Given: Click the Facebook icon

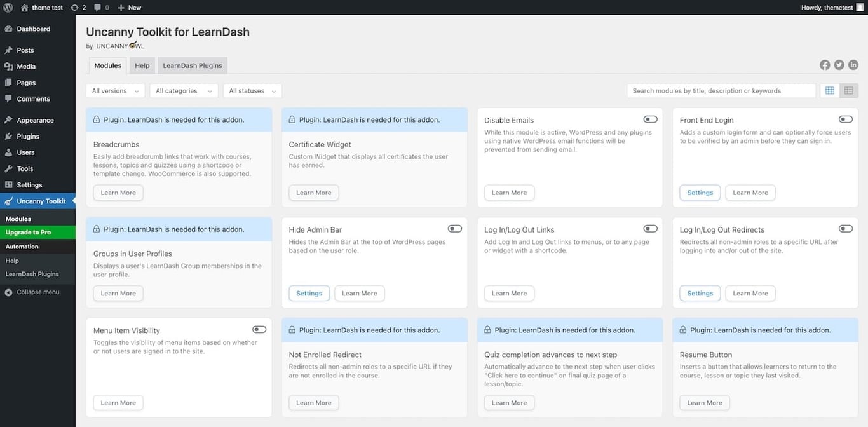Looking at the screenshot, I should pyautogui.click(x=825, y=65).
